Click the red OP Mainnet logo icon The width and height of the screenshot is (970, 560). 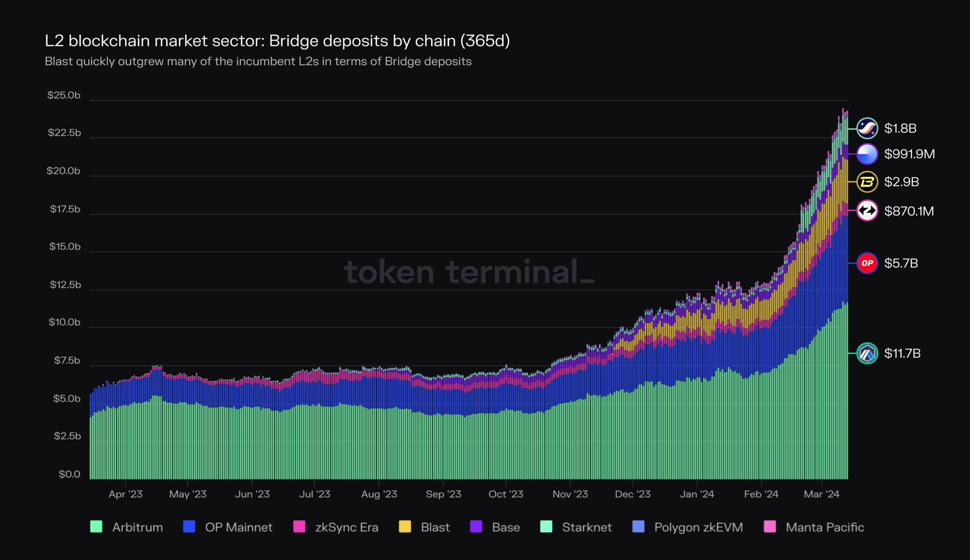(867, 263)
